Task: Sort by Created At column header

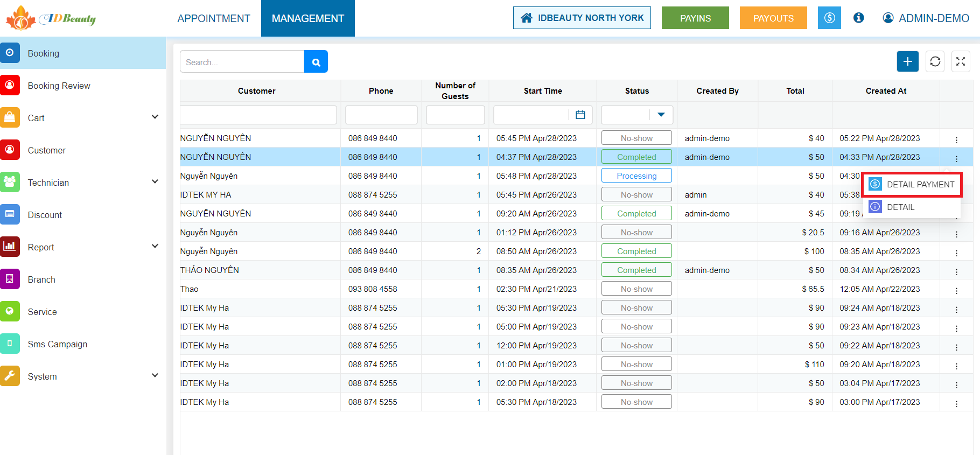Action: click(886, 90)
